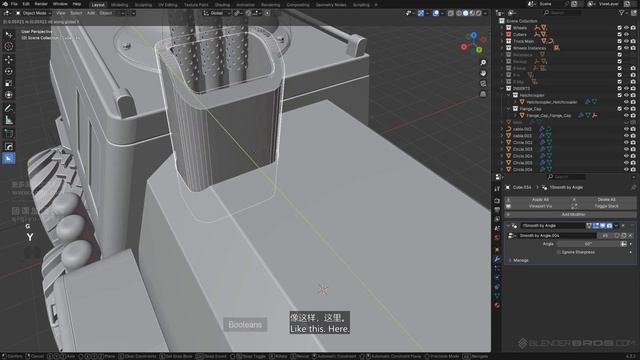Hide the Wheels collection in viewport
The width and height of the screenshot is (640, 360).
tap(627, 28)
